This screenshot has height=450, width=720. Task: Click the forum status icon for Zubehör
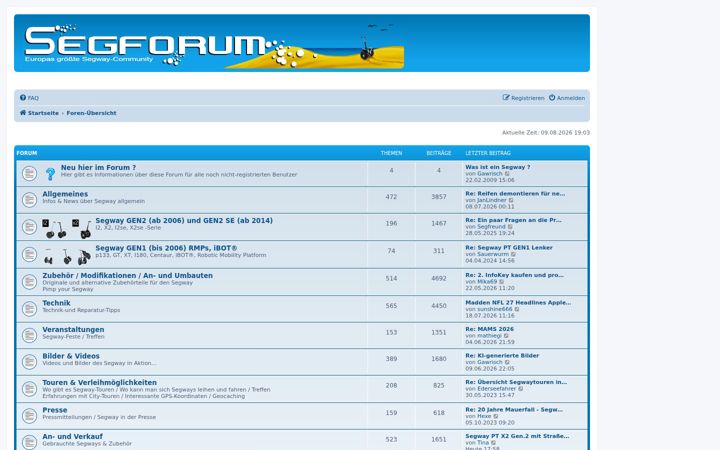coord(29,282)
